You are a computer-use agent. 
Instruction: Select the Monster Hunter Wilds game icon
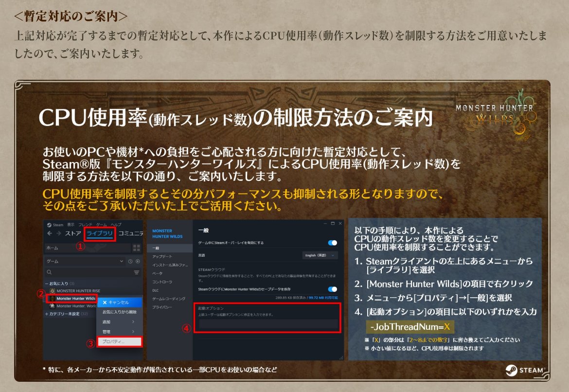tap(52, 299)
